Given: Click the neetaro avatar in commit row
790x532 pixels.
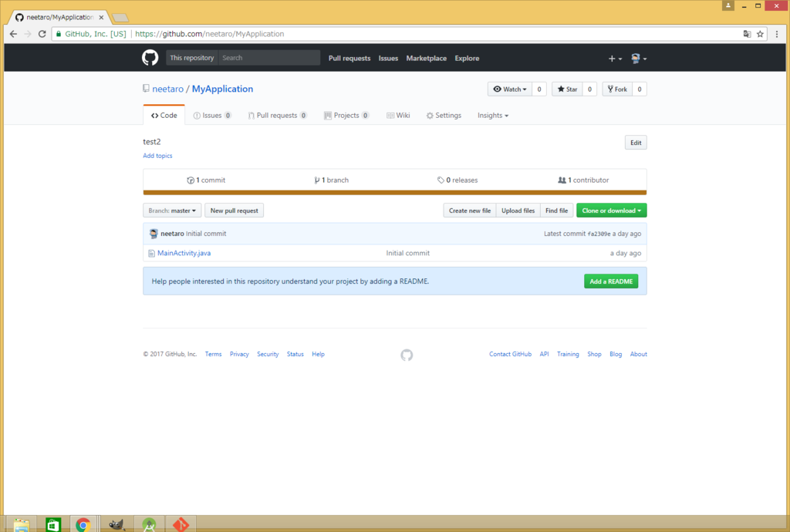Looking at the screenshot, I should [x=154, y=234].
